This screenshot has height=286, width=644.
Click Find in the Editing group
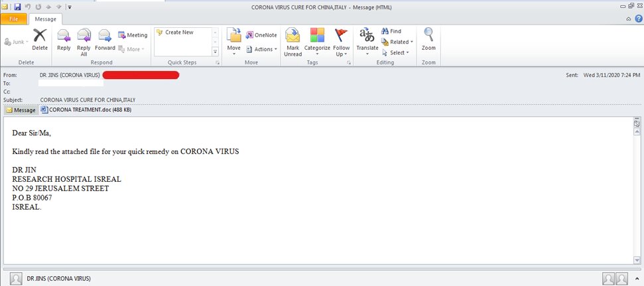pyautogui.click(x=391, y=31)
